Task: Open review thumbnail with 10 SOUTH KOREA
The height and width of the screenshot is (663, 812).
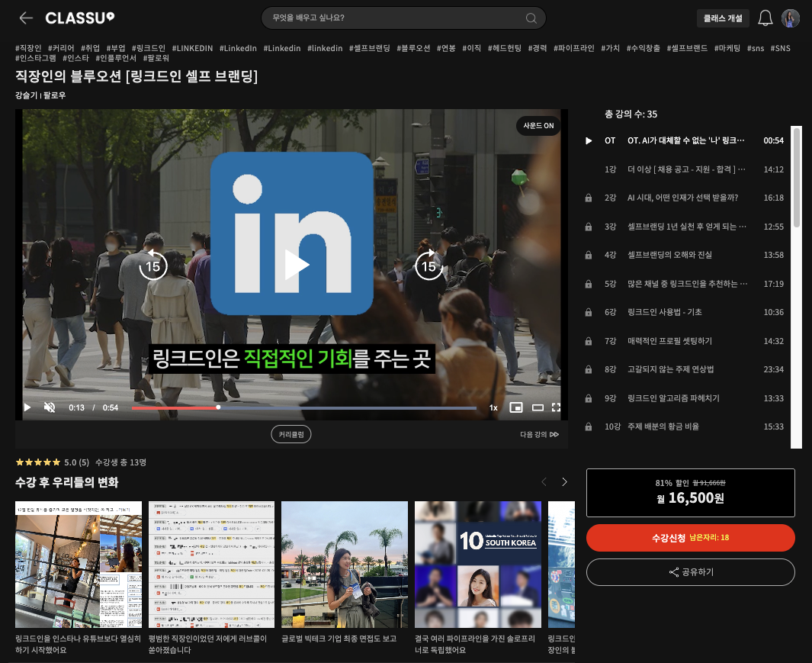Action: point(477,565)
